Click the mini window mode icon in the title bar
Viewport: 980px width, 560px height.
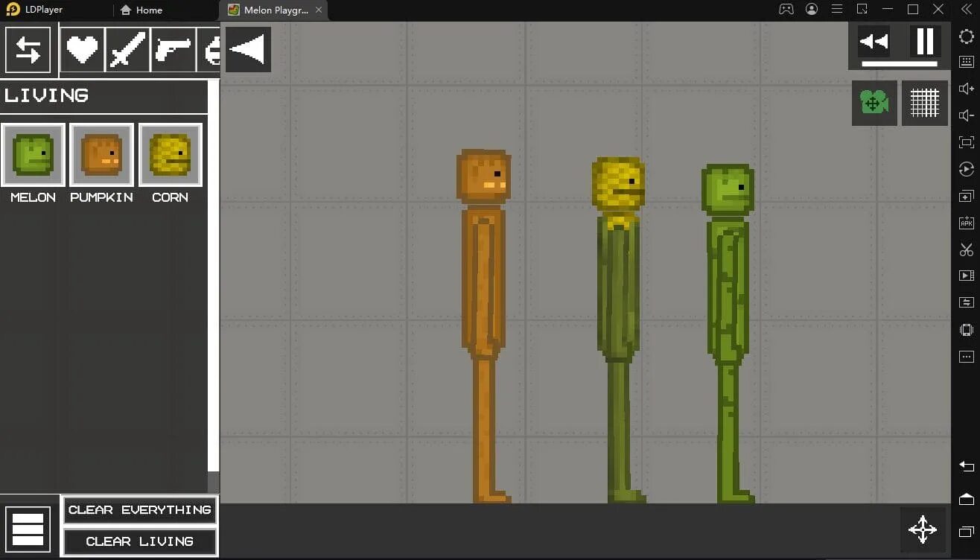(862, 10)
